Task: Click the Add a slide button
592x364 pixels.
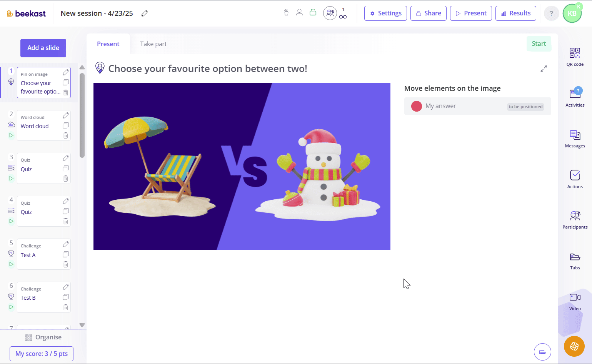Action: pyautogui.click(x=43, y=48)
